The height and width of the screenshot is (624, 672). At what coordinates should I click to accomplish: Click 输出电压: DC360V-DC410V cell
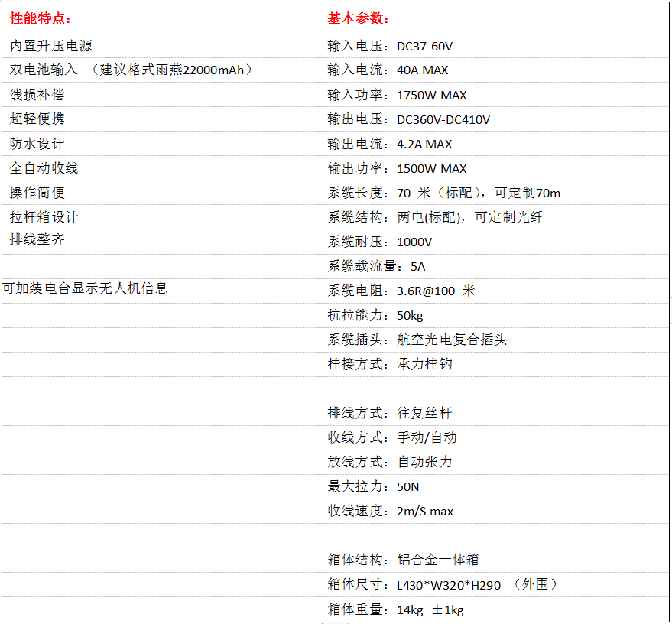(494, 119)
